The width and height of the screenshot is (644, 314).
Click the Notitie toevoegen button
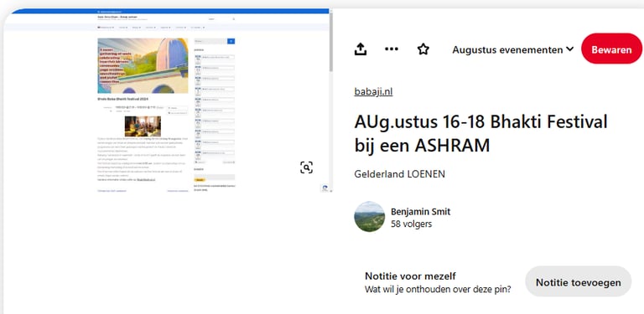pos(579,282)
